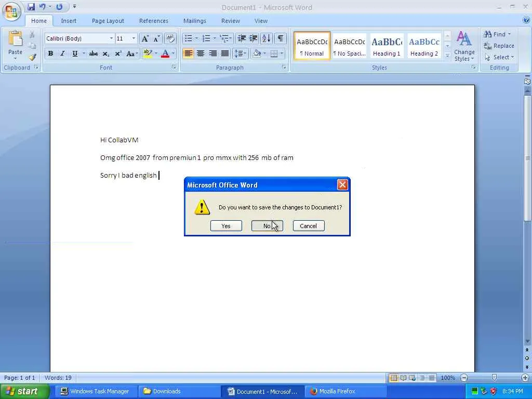Click the Find binoculars icon
The width and height of the screenshot is (532, 399).
[487, 34]
